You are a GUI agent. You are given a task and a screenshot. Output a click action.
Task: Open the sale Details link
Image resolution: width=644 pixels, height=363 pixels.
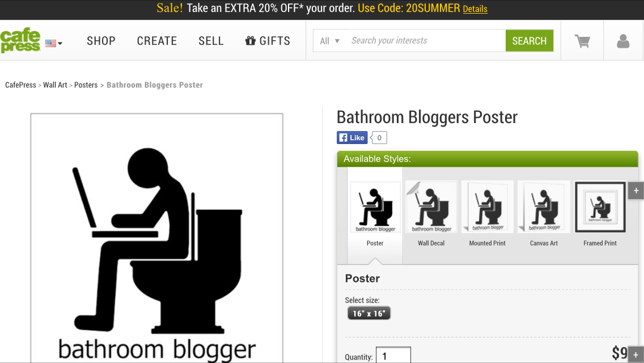(x=475, y=9)
